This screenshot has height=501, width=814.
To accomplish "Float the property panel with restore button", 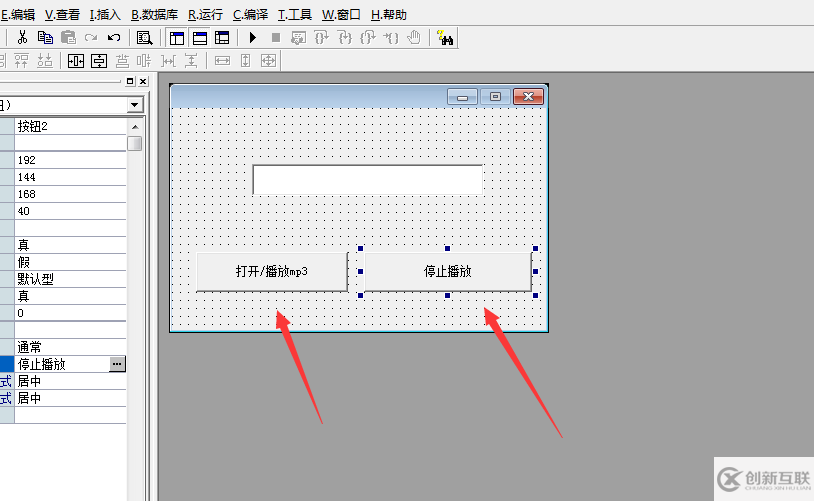I will click(x=130, y=81).
